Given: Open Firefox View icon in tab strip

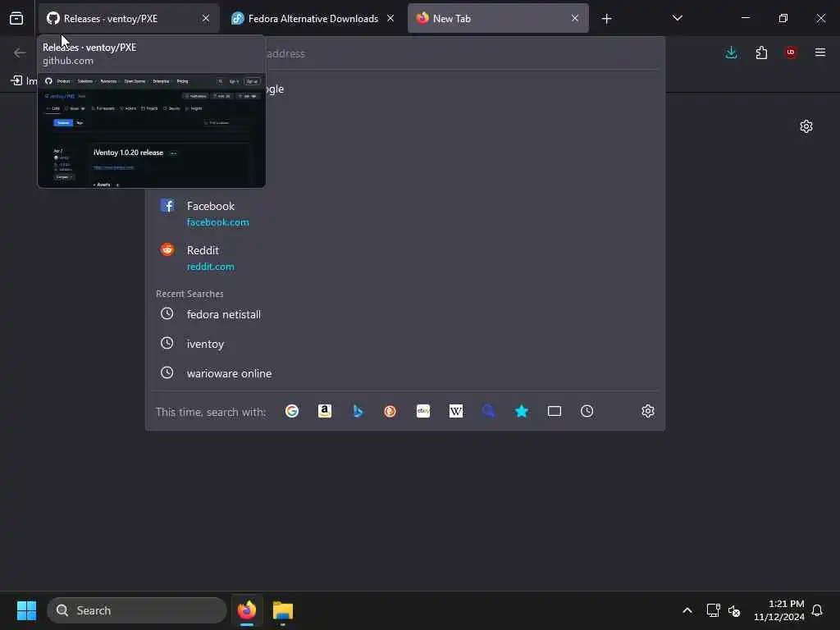Looking at the screenshot, I should click(16, 19).
